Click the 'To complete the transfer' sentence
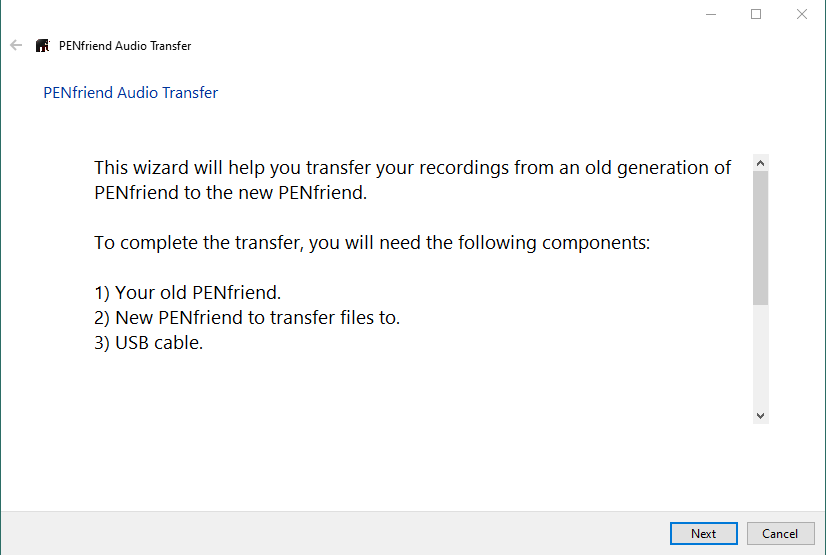This screenshot has width=826, height=555. pyautogui.click(x=372, y=242)
